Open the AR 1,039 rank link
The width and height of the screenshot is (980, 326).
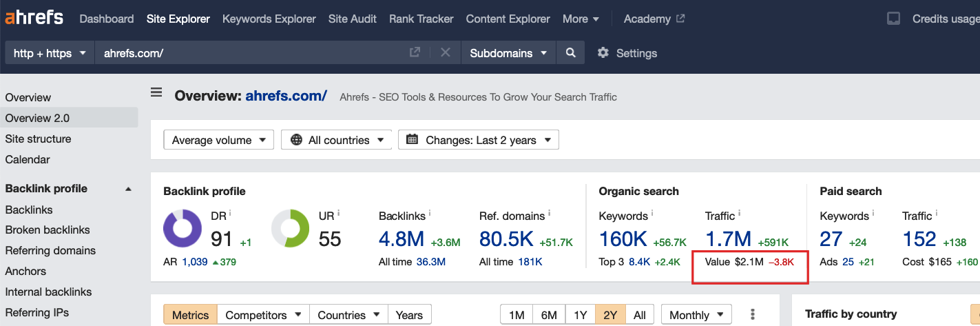195,262
